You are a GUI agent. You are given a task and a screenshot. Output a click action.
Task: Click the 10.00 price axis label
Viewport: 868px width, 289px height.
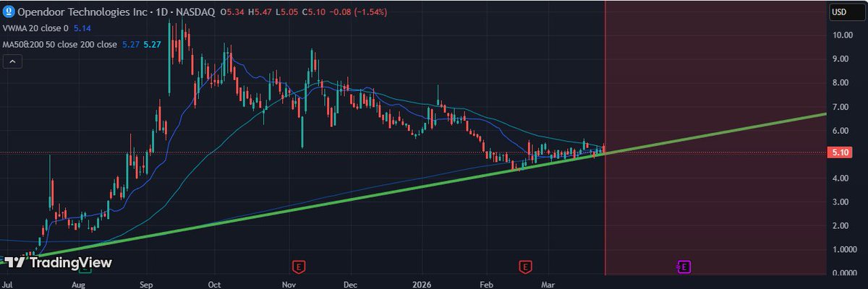click(x=842, y=35)
